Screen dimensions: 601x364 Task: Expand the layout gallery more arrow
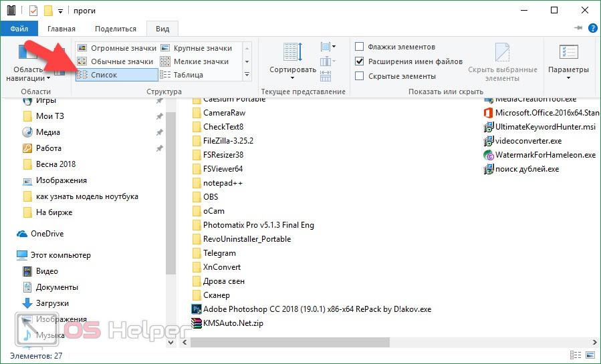(247, 75)
